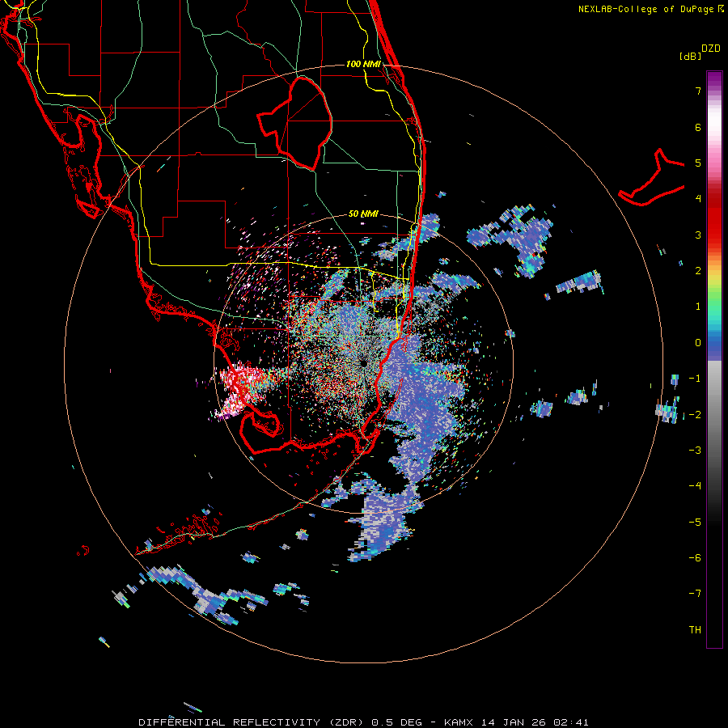Select the 100 NMI range ring label
Screen dimensions: 728x728
click(363, 64)
